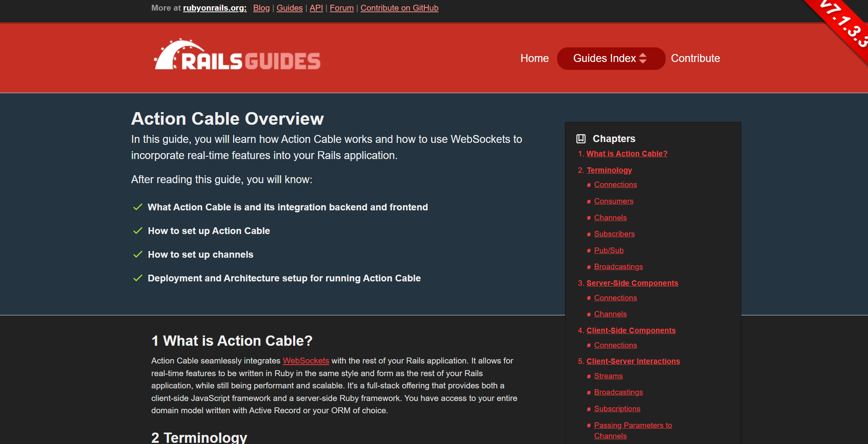Click the Chapters book icon
This screenshot has height=444, width=868.
[581, 139]
